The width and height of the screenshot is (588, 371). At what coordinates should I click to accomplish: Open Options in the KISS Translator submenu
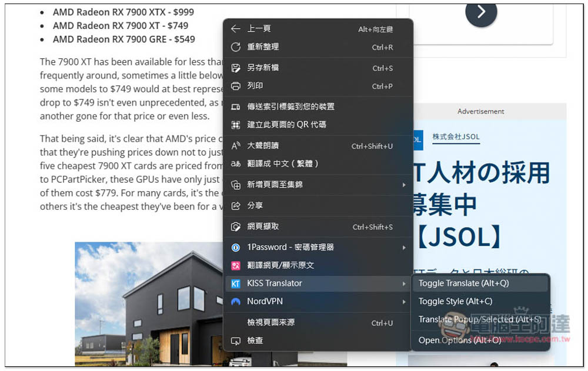tap(459, 340)
